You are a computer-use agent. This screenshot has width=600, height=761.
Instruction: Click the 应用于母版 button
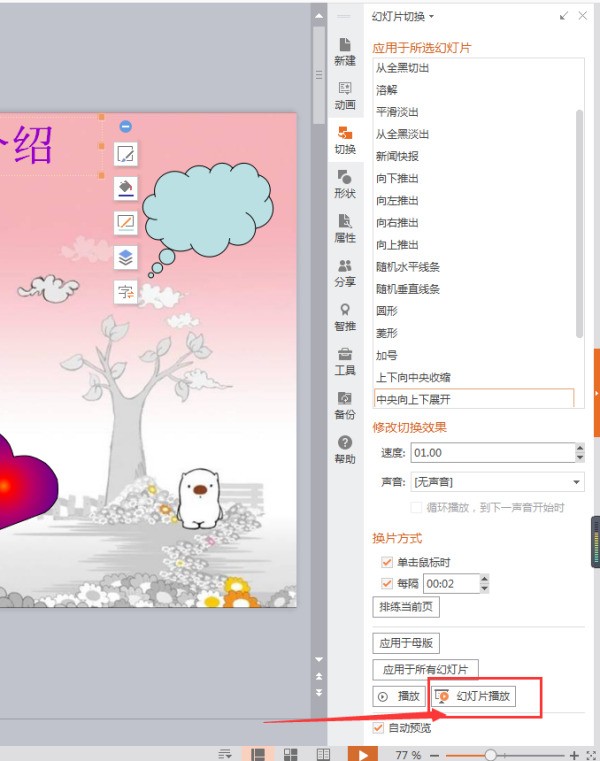click(x=406, y=644)
